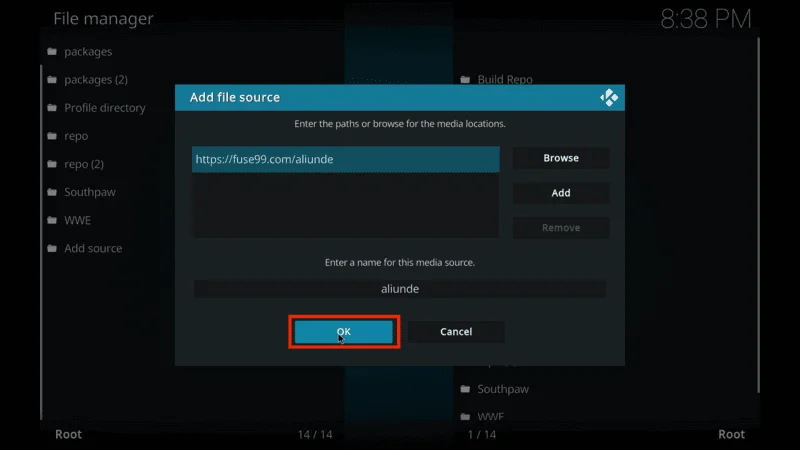800x450 pixels.
Task: Select the repo entry in left pane
Action: coord(76,136)
